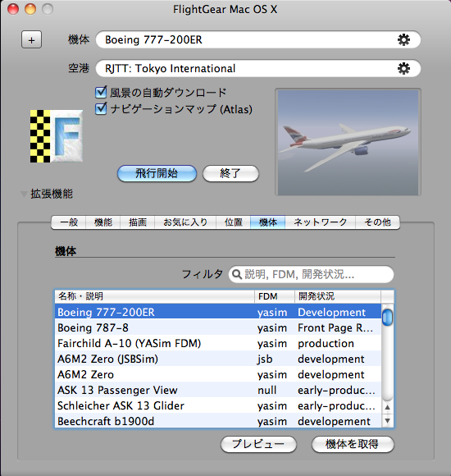This screenshot has height=476, width=451.
Task: Click the プレビュー button
Action: pos(258,444)
